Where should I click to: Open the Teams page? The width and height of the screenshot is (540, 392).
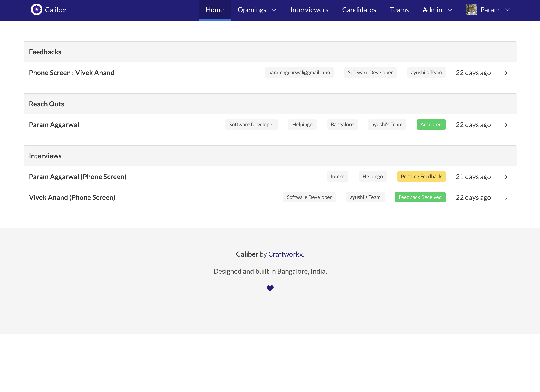(x=399, y=10)
